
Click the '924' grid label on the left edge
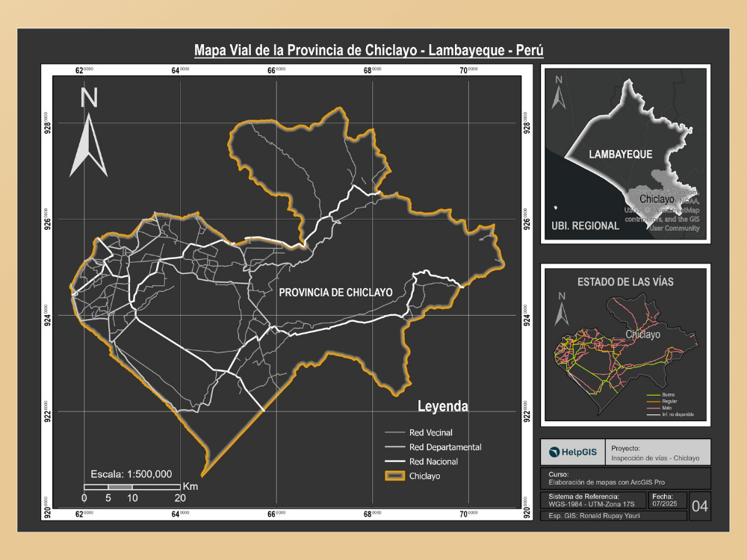[x=46, y=315]
